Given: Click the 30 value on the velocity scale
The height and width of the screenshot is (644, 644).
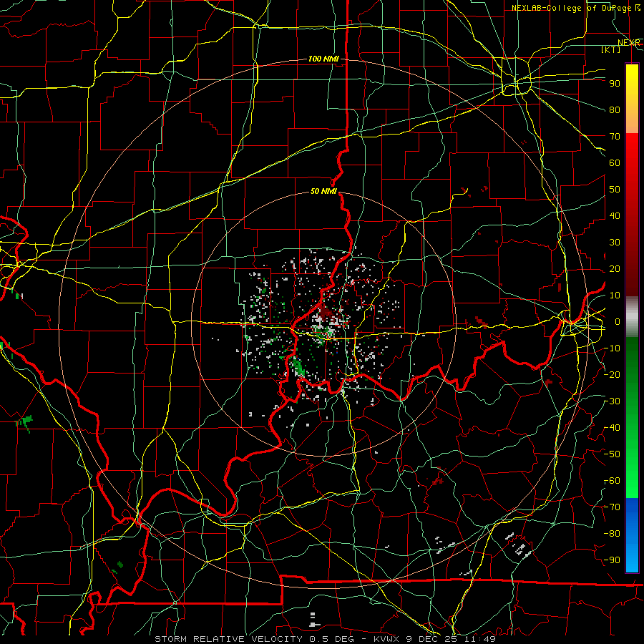Looking at the screenshot, I should point(615,243).
